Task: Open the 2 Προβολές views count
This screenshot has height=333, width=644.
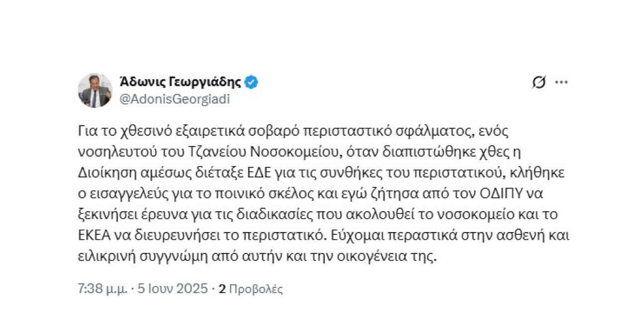Action: click(x=251, y=289)
